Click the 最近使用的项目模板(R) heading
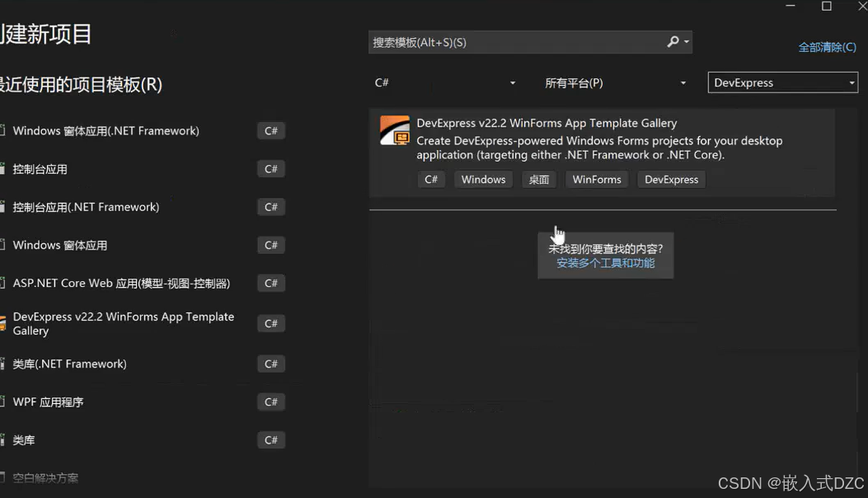Screen dimensions: 868x498 pyautogui.click(x=81, y=85)
